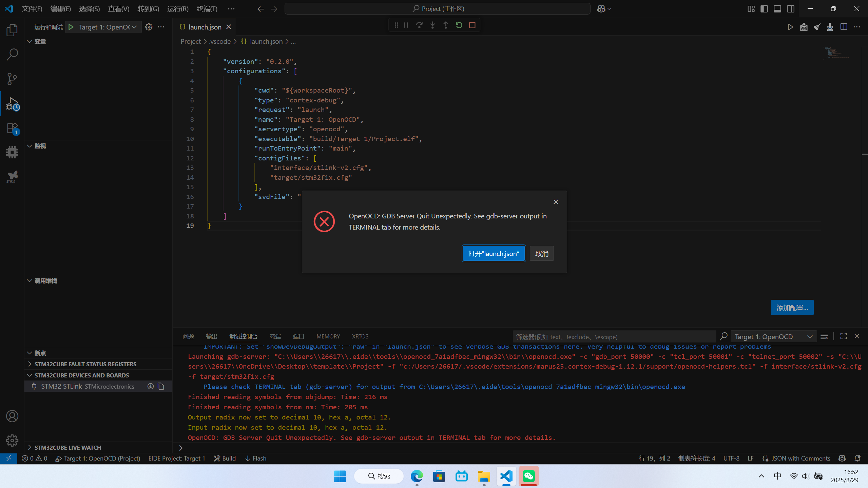Stop the debug session
The image size is (868, 488).
(x=472, y=25)
